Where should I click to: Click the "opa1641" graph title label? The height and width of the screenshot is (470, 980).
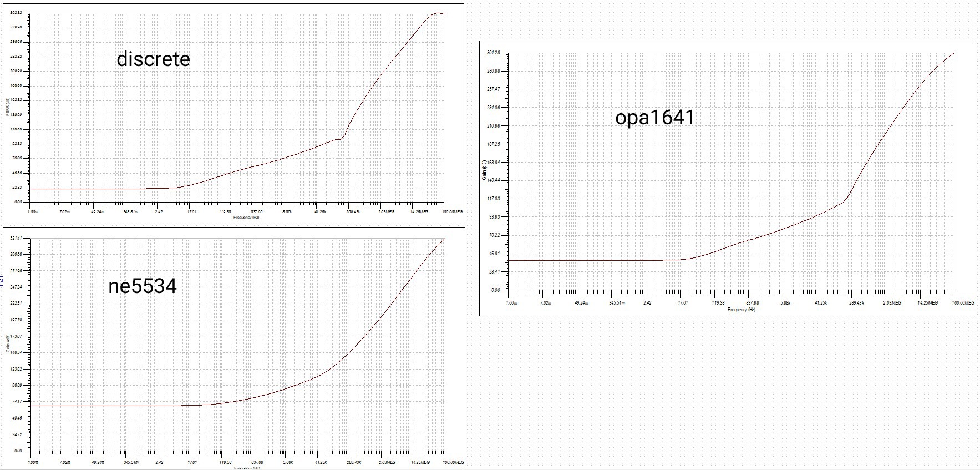(x=655, y=118)
